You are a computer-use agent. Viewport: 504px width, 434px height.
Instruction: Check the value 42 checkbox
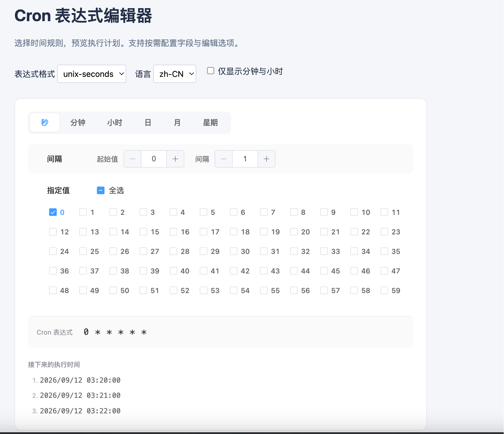tap(234, 271)
